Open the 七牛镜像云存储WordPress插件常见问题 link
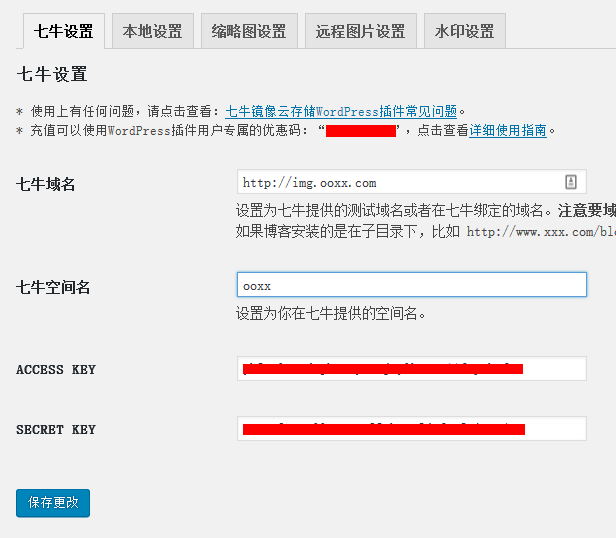This screenshot has height=538, width=616. click(x=341, y=111)
